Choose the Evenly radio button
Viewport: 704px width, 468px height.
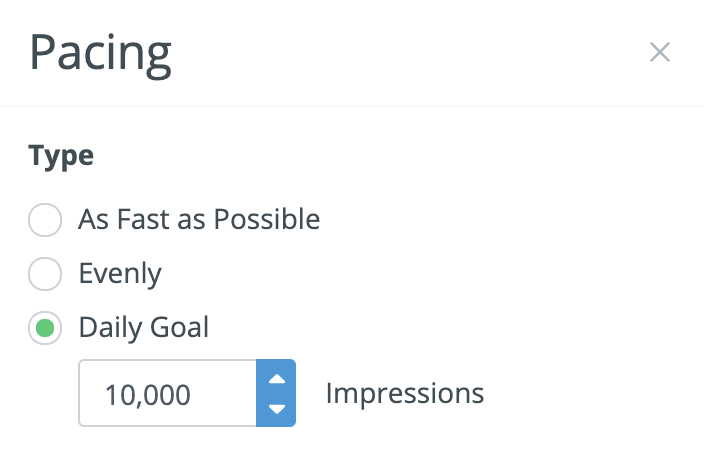[45, 273]
